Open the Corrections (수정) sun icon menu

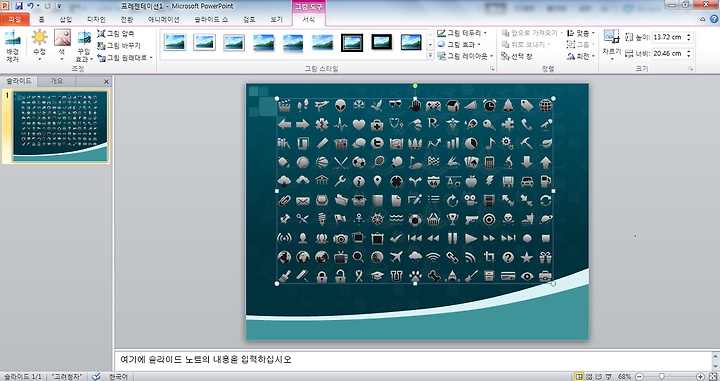[39, 45]
